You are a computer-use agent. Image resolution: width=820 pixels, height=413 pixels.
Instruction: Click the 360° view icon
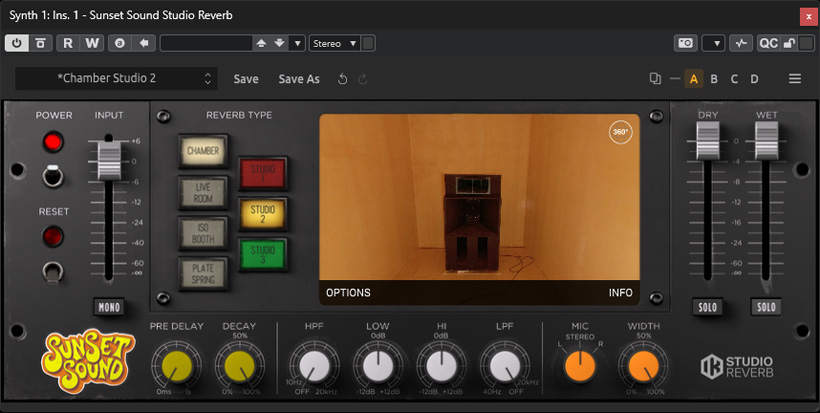[x=620, y=132]
